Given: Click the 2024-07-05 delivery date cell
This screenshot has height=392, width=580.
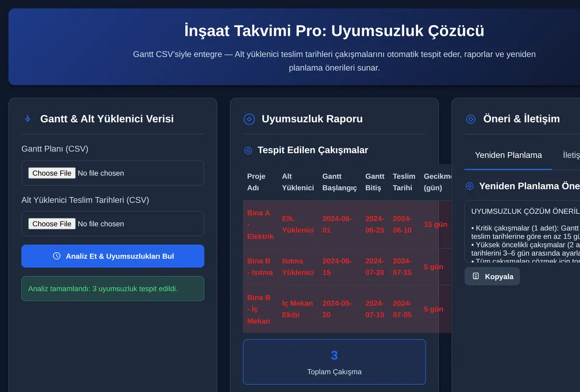Looking at the screenshot, I should 404,309.
